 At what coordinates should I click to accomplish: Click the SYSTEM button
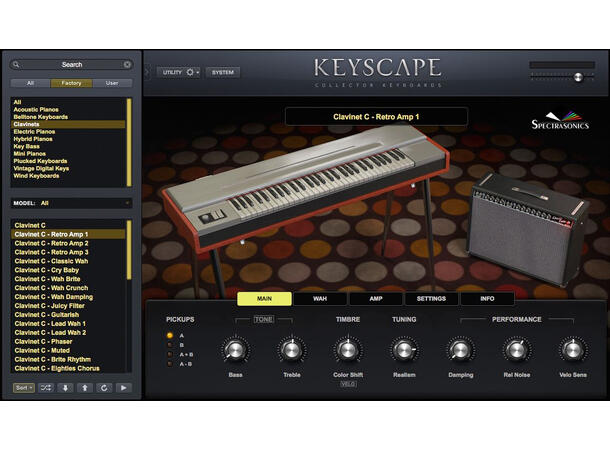(223, 72)
